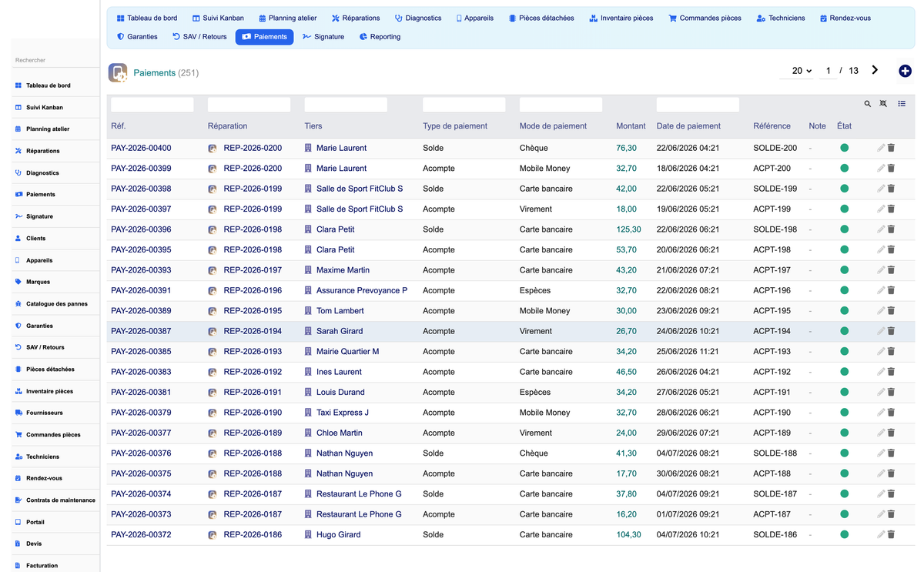Clear search filters icon

[x=883, y=104]
